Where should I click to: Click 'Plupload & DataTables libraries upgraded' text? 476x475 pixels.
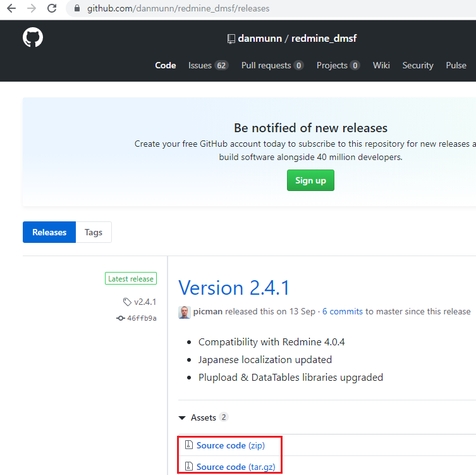(291, 377)
